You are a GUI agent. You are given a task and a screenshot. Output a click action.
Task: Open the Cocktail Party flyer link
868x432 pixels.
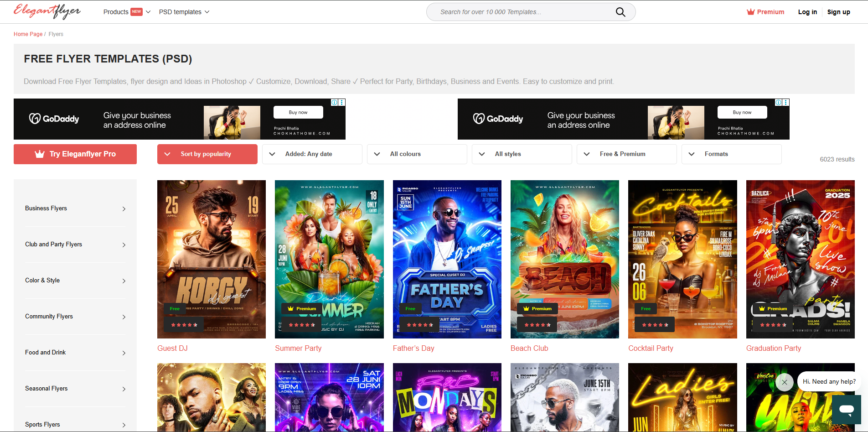[x=651, y=348]
